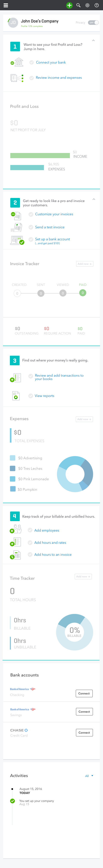The image size is (103, 868).
Task: Click the Pink Lemonade color swatch
Action: (12, 479)
